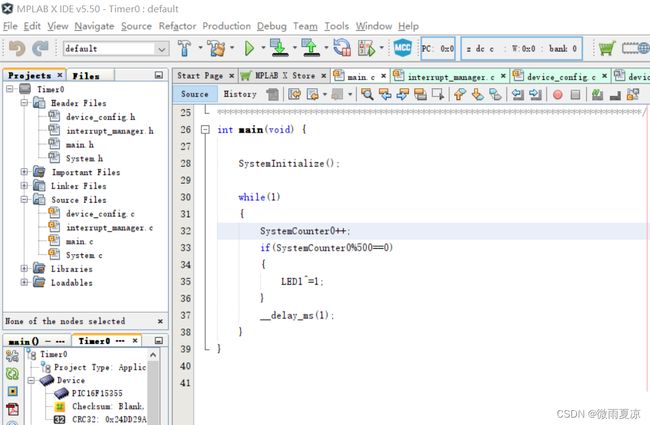Collapse the Header Files folder
Viewport: 650px width, 425px height.
click(24, 102)
